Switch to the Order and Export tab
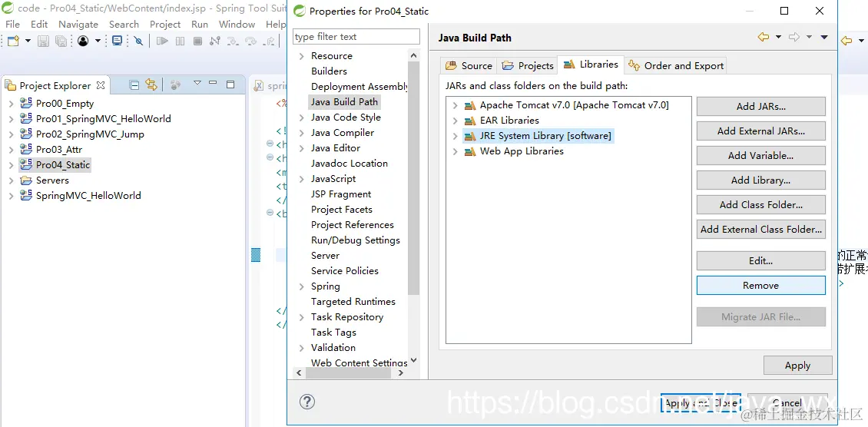Image resolution: width=868 pixels, height=427 pixels. click(675, 66)
